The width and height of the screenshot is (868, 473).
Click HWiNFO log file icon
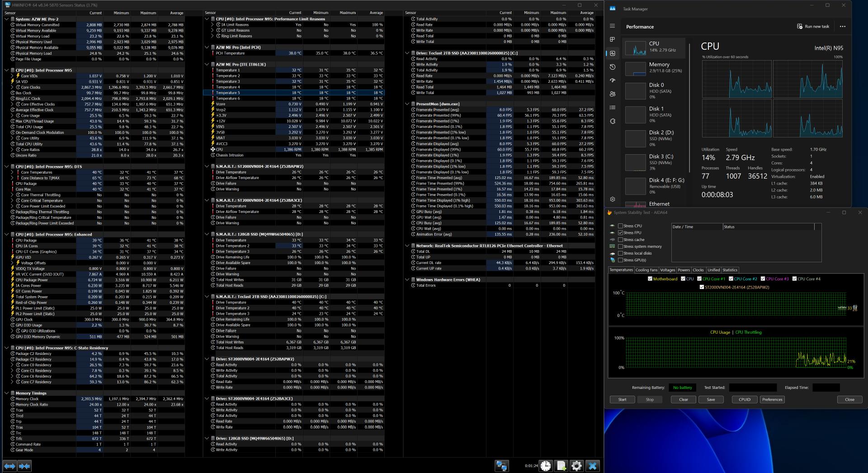[561, 466]
